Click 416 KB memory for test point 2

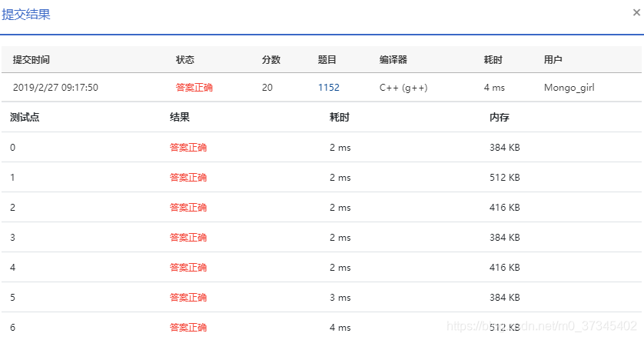click(505, 208)
